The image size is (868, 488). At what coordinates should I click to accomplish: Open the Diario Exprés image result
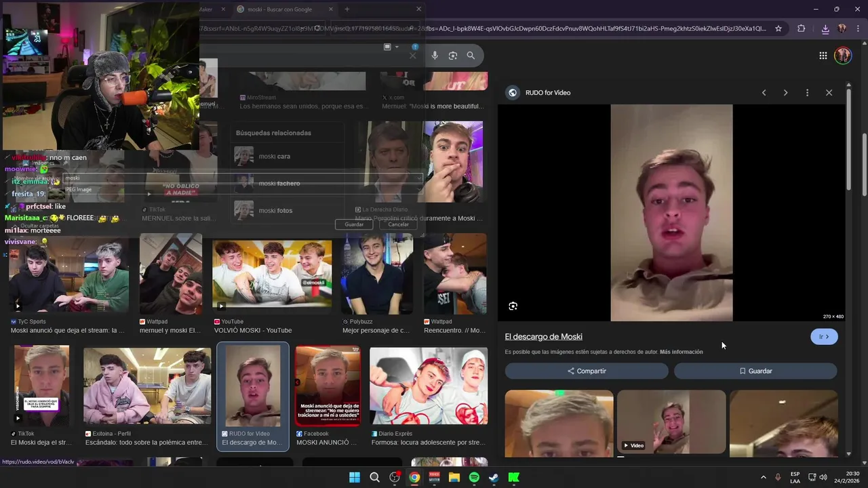[429, 385]
